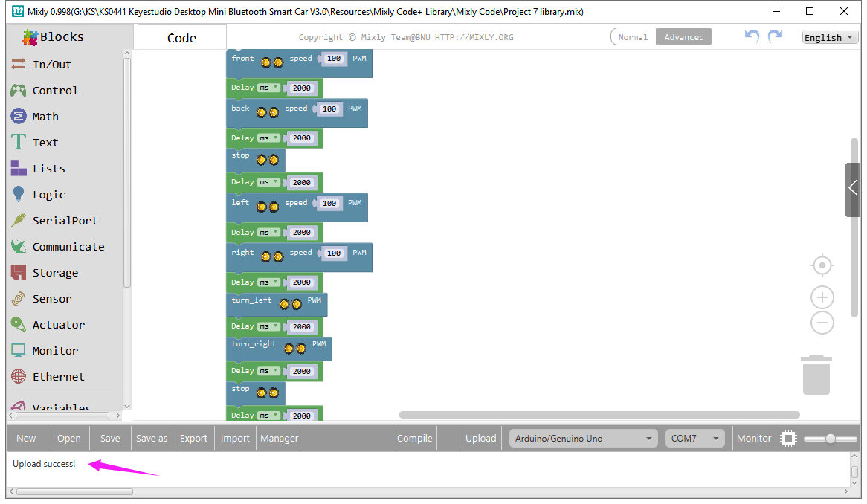The image size is (867, 504).
Task: Click the Open button
Action: 69,439
